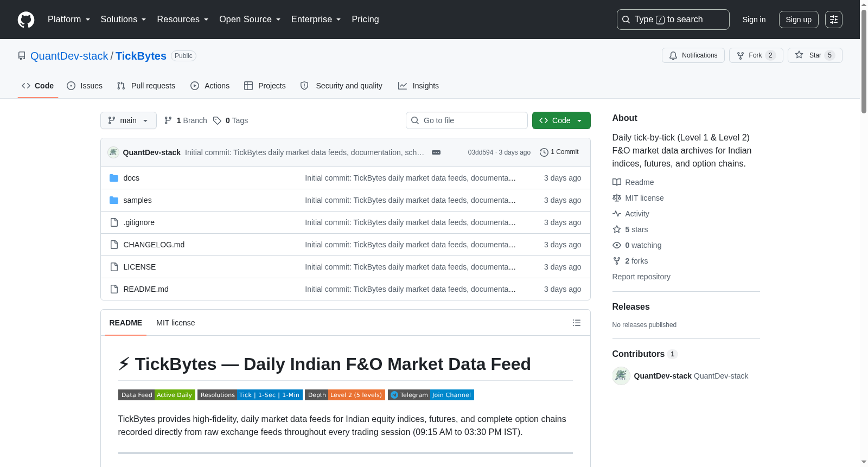
Task: Open the README.md file
Action: (146, 289)
